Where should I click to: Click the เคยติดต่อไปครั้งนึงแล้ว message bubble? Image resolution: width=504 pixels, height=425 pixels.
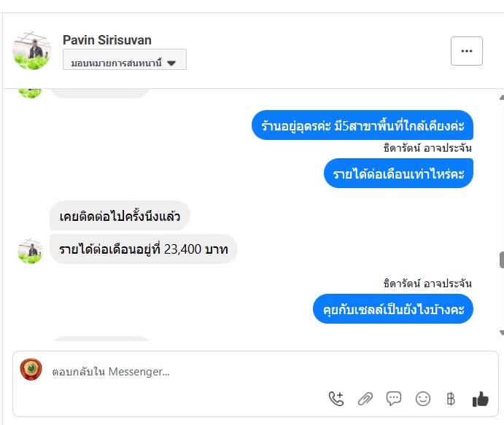[x=120, y=216]
